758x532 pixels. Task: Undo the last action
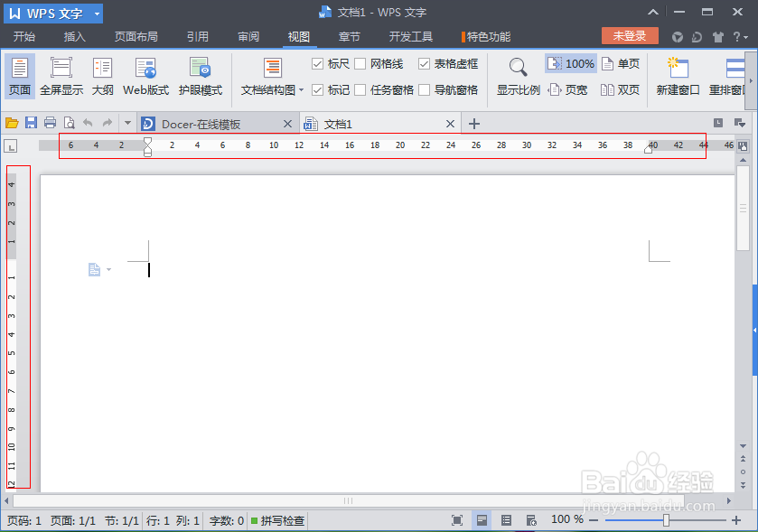(x=88, y=123)
